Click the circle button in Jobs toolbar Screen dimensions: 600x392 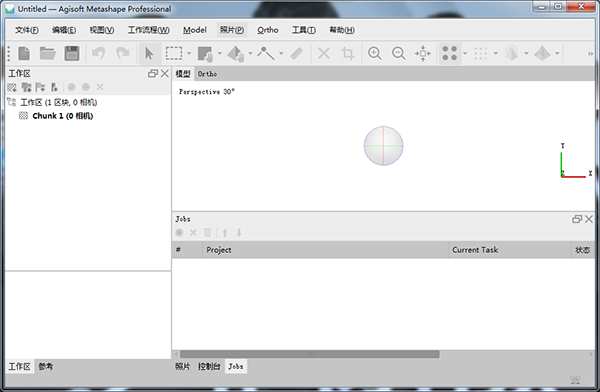point(179,232)
